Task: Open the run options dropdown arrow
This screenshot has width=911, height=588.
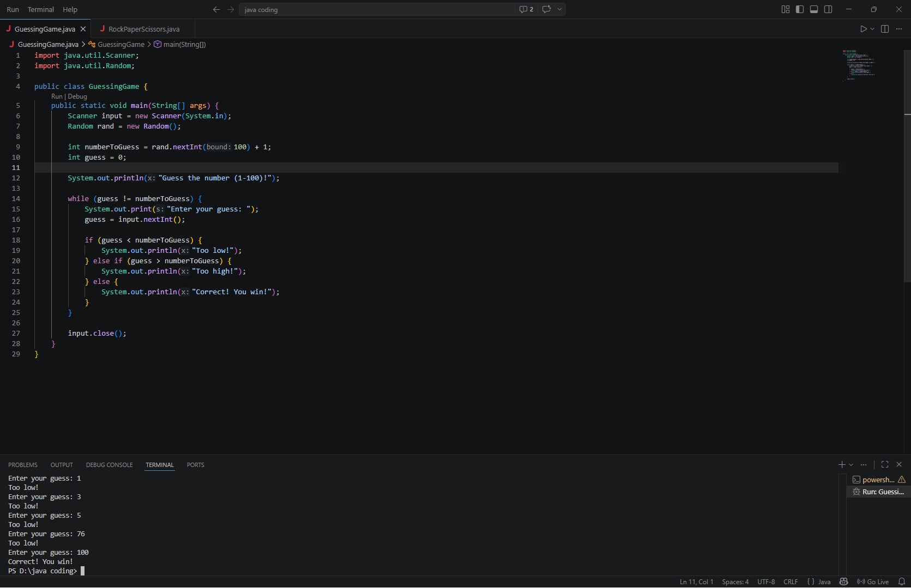Action: [x=872, y=29]
